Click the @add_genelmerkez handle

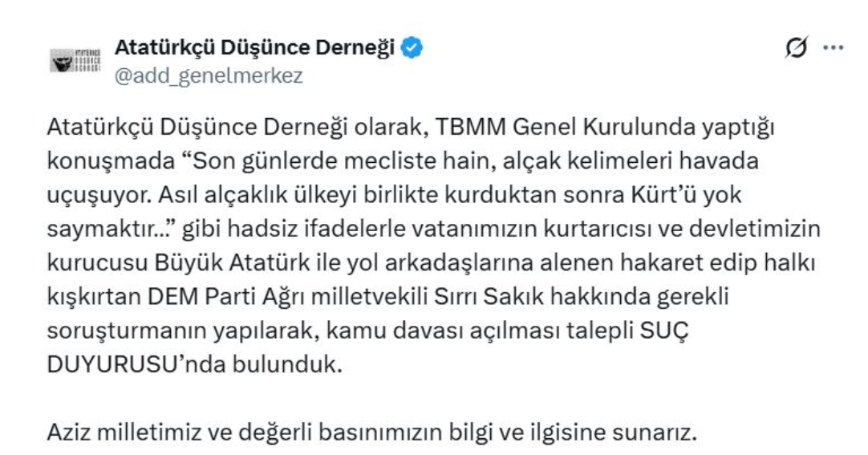(209, 75)
